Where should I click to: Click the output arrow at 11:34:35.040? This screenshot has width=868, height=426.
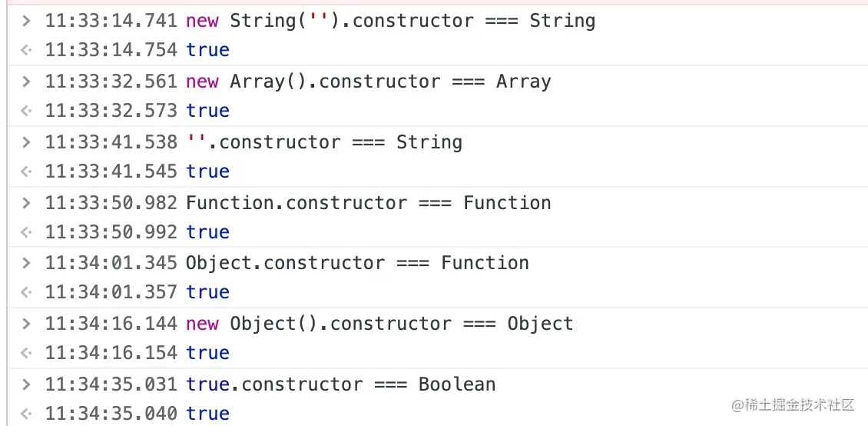(26, 414)
